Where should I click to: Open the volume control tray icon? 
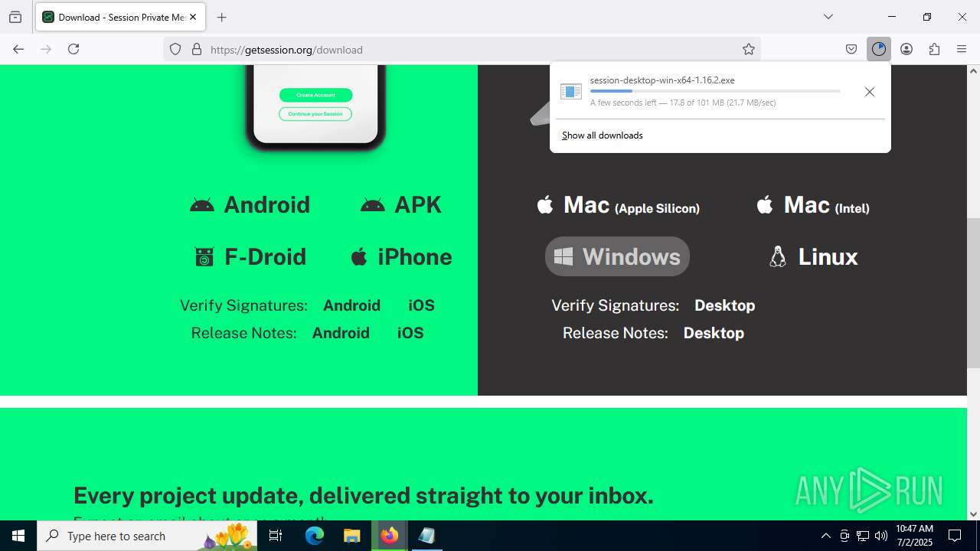tap(881, 536)
